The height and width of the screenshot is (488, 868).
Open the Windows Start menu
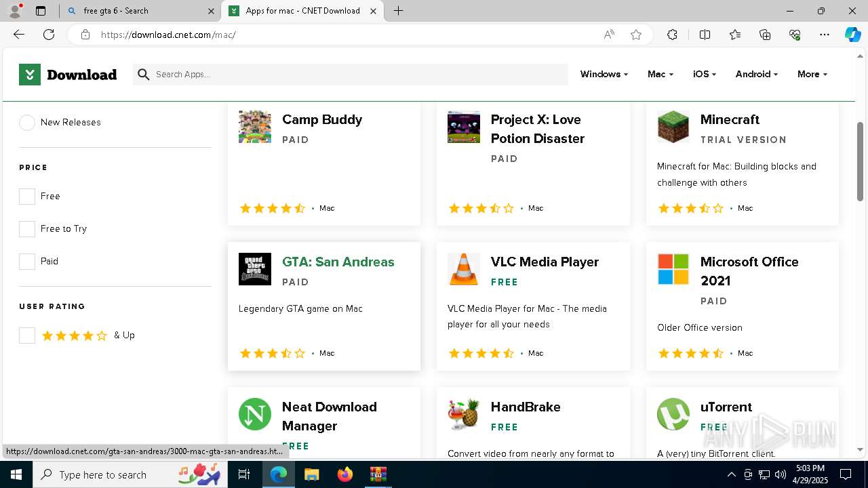click(x=16, y=474)
